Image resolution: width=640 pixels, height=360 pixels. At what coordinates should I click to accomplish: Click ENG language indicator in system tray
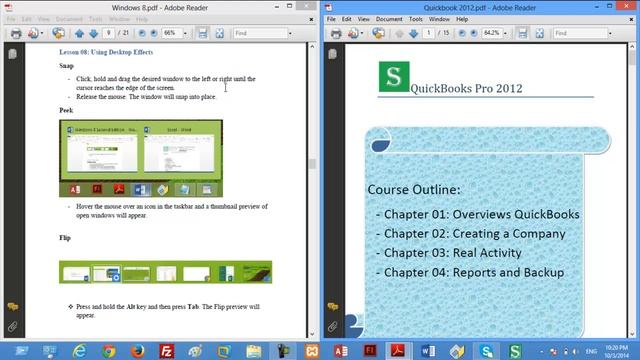[x=591, y=351]
